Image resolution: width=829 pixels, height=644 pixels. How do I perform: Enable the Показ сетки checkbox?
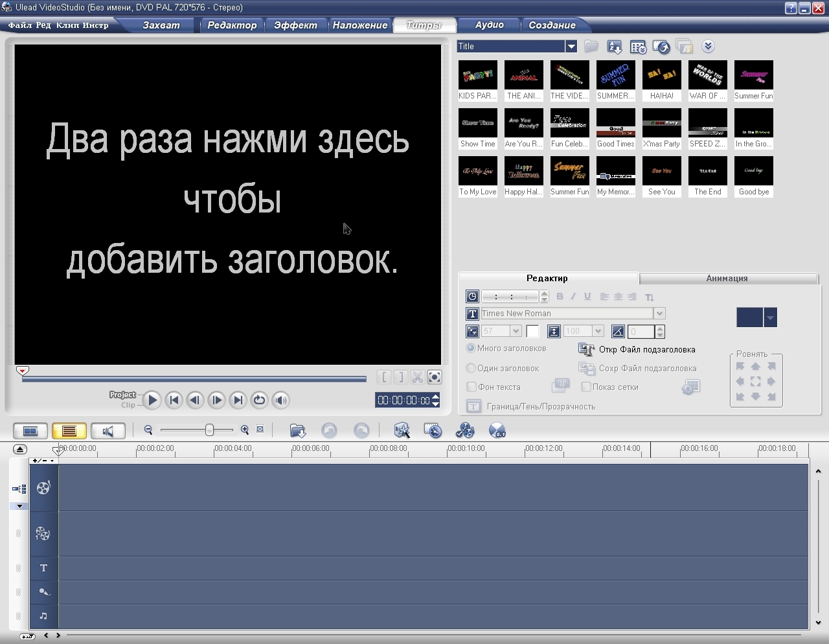pyautogui.click(x=586, y=387)
